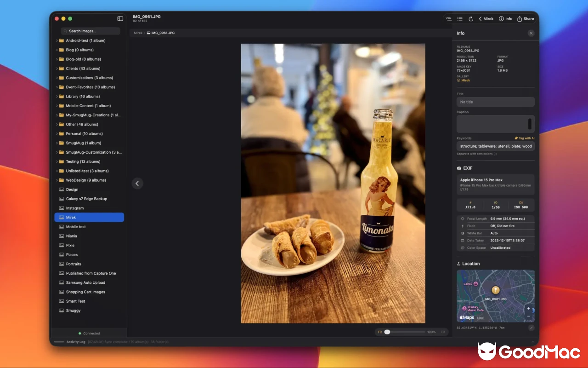Go back using the Mirek toolbar button
This screenshot has height=368, width=588.
[x=486, y=19]
